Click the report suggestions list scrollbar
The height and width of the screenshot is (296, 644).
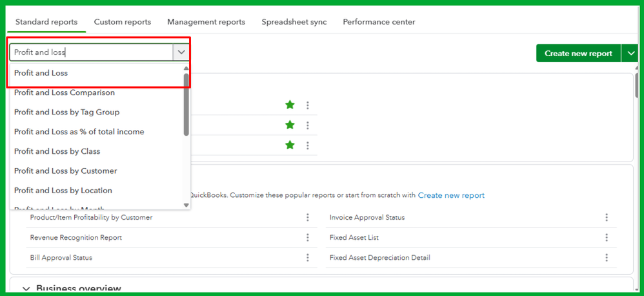[x=186, y=103]
